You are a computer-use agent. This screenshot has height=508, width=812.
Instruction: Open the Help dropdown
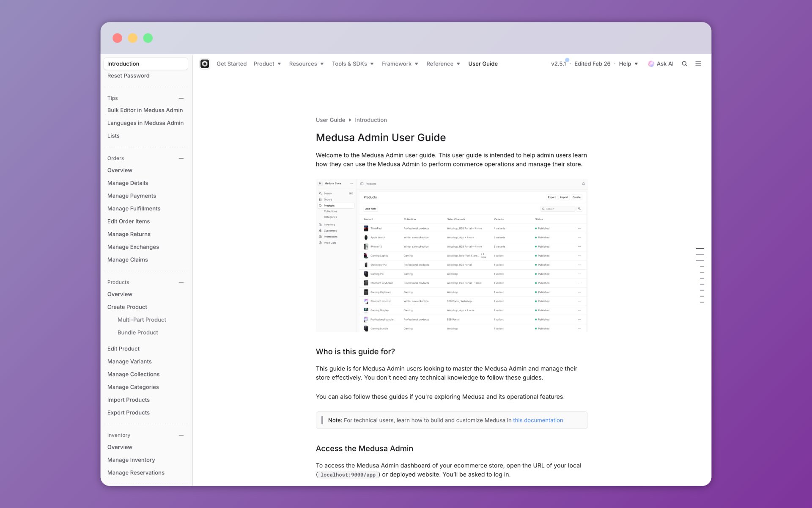628,64
